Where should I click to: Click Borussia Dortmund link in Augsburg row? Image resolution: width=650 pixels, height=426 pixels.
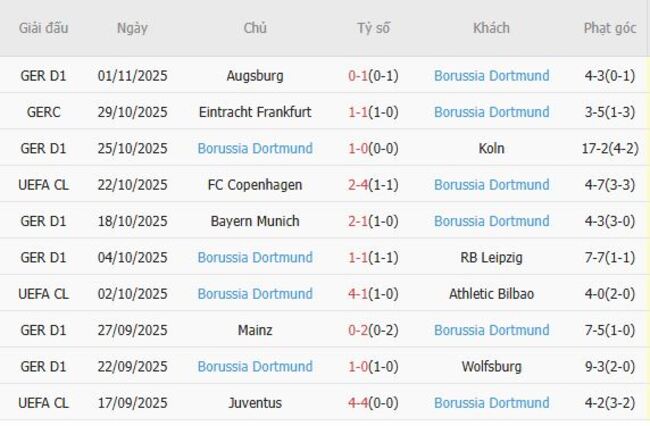tap(491, 76)
